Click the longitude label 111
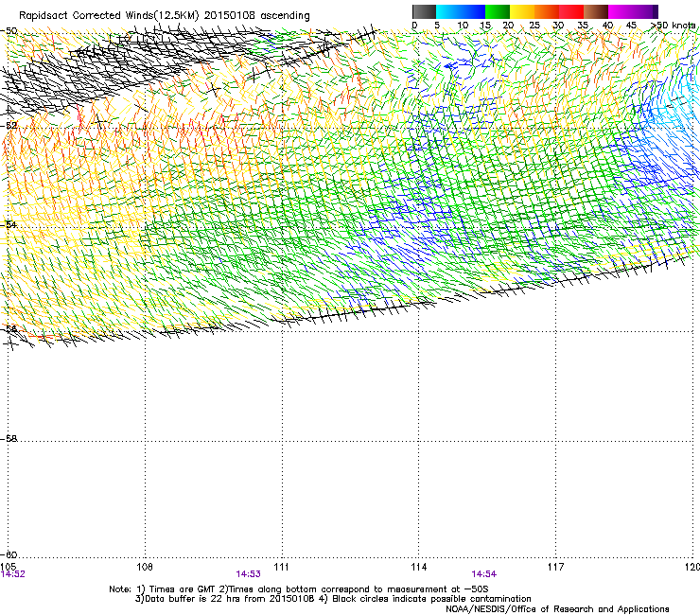This screenshot has width=700, height=615. coord(281,567)
